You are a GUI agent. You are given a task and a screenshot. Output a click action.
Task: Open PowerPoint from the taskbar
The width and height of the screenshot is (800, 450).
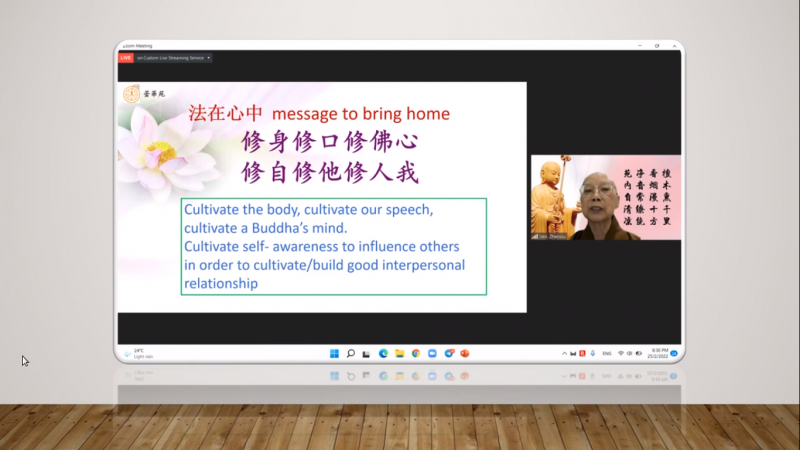pyautogui.click(x=464, y=353)
